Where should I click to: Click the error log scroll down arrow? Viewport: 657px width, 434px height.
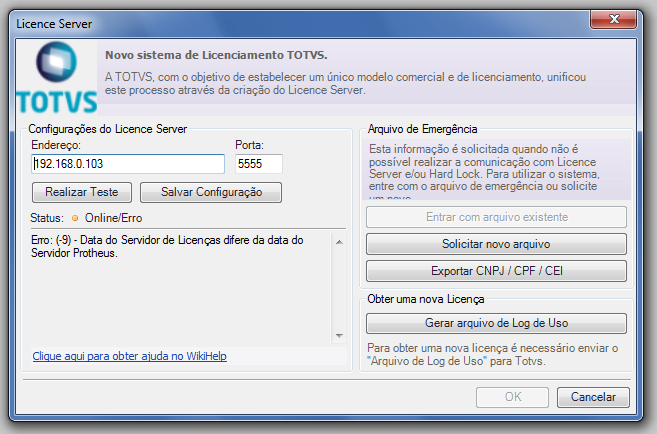339,336
